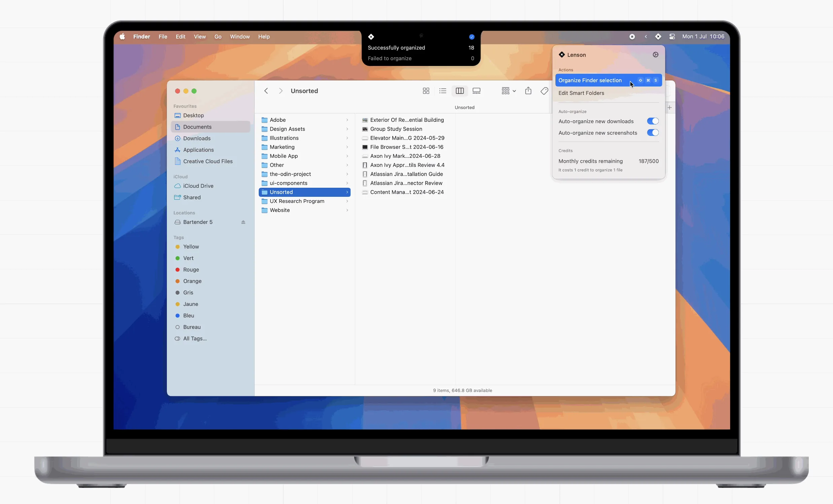Open the Edit menu

pos(181,37)
